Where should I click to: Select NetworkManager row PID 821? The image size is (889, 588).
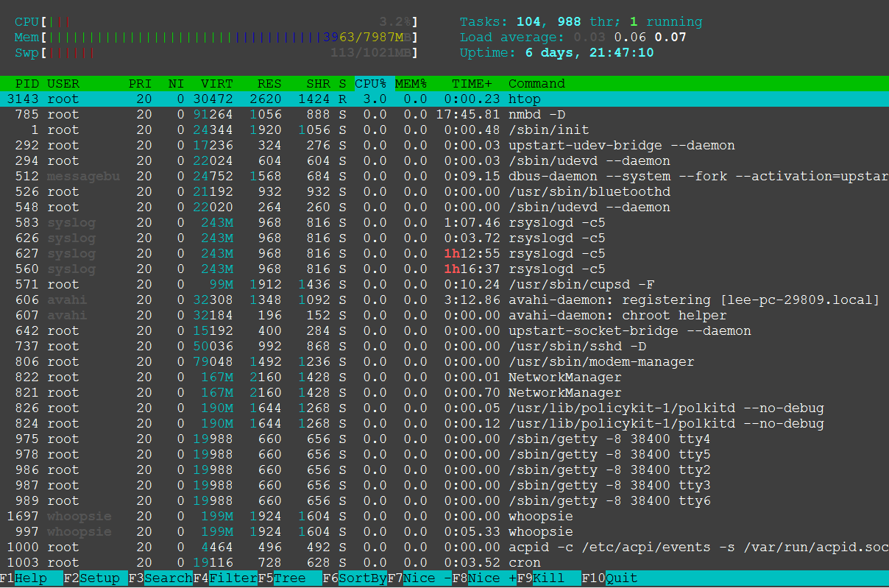coord(444,393)
